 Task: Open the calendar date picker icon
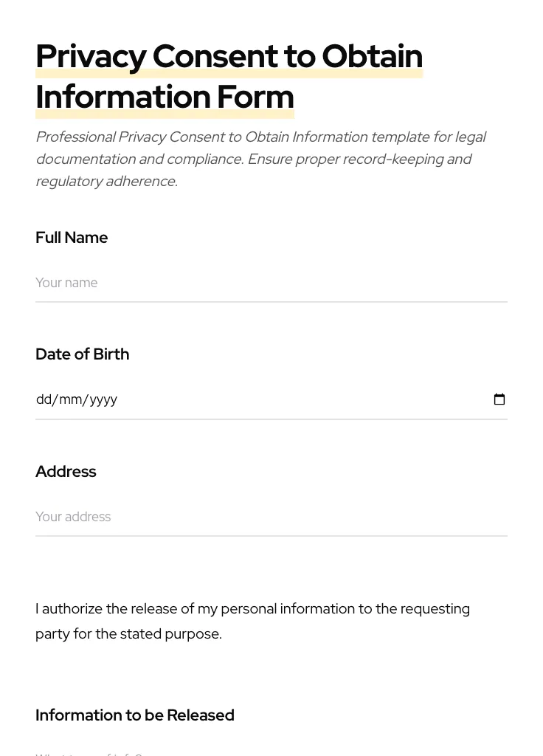pos(499,399)
